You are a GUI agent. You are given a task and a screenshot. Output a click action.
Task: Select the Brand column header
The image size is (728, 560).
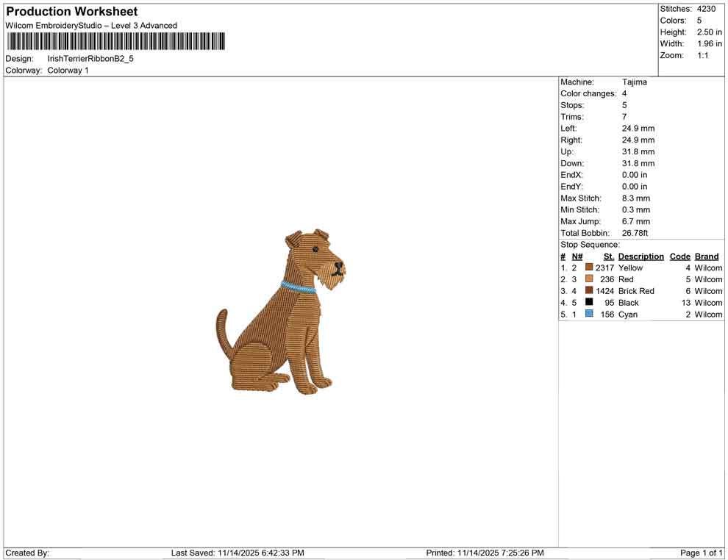click(x=706, y=256)
